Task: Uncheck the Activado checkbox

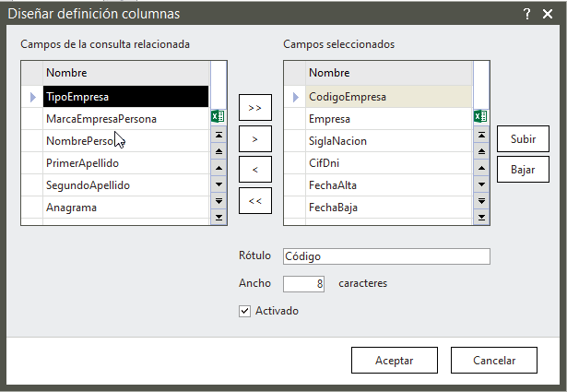Action: [x=244, y=312]
